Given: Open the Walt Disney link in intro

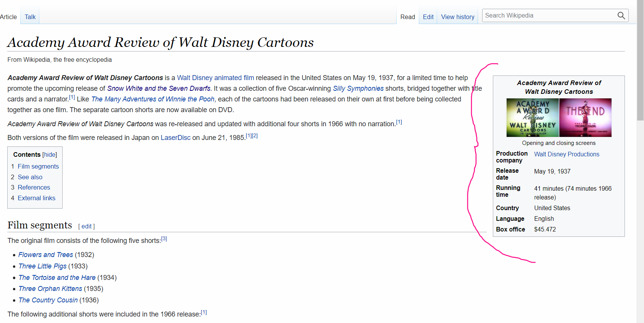Looking at the screenshot, I should 195,78.
